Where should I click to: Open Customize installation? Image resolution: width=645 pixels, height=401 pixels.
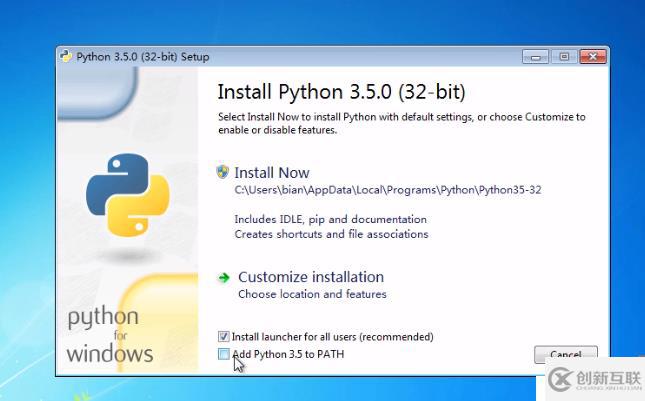click(x=311, y=277)
